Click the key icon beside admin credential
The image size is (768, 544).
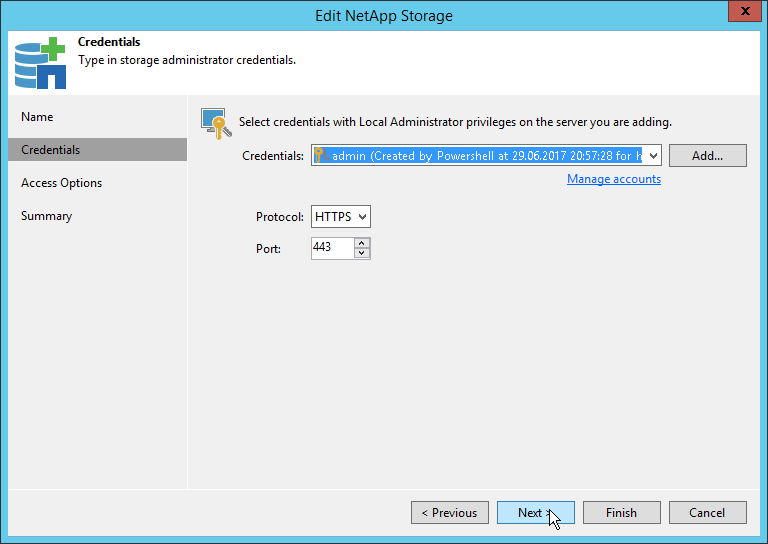coord(321,155)
